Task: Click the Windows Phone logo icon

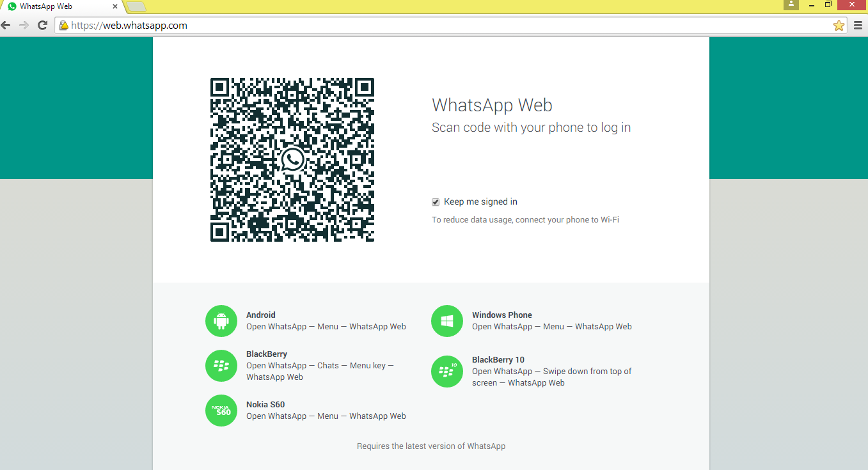Action: click(447, 321)
